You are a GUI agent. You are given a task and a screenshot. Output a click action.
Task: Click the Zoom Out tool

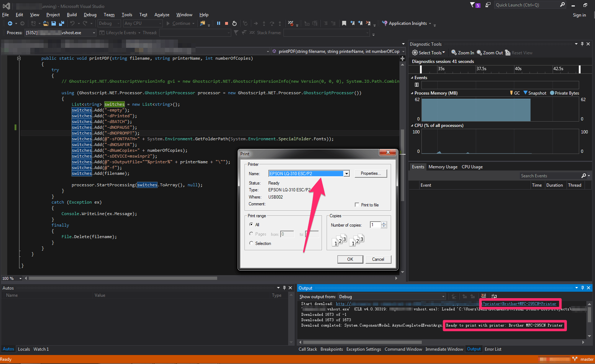click(x=489, y=53)
